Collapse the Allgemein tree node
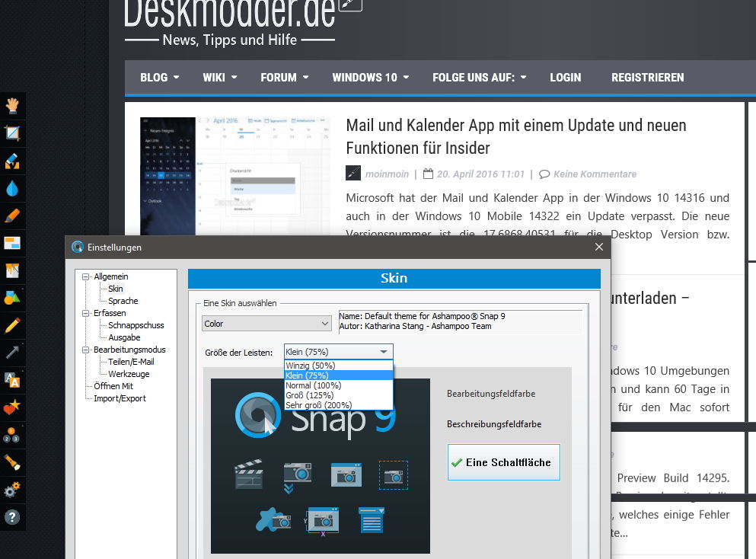Viewport: 756px width, 559px height. (x=85, y=276)
